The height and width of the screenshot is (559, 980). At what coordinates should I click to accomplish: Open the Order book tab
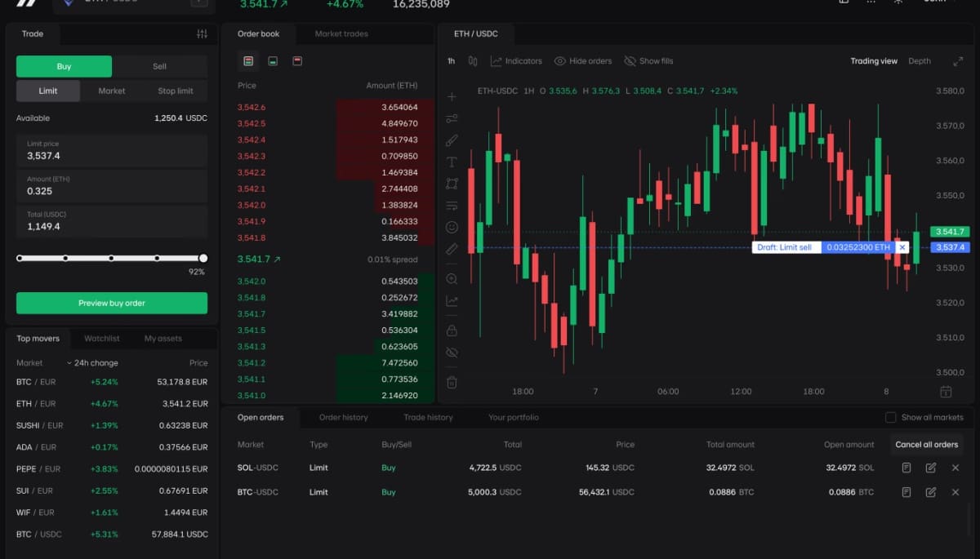258,34
